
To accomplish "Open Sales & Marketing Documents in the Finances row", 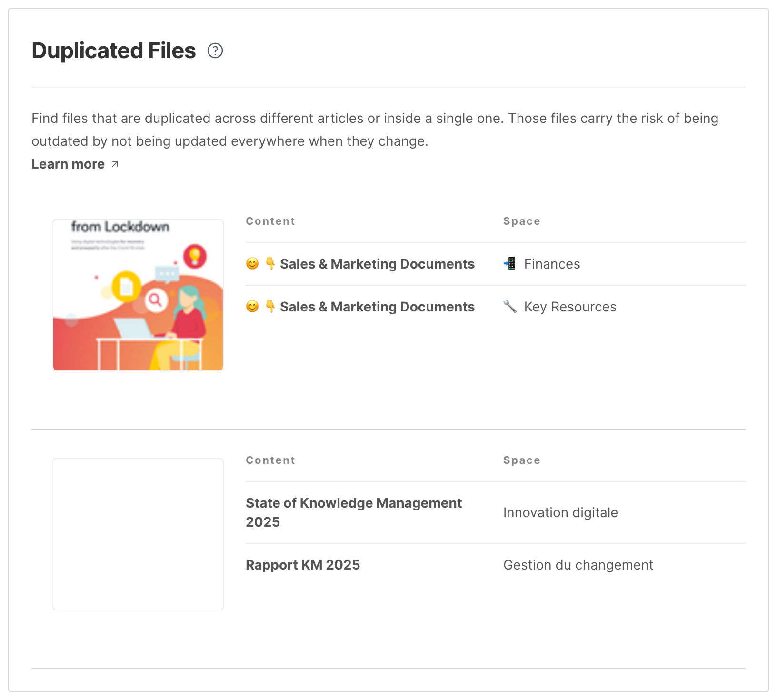I will click(377, 264).
